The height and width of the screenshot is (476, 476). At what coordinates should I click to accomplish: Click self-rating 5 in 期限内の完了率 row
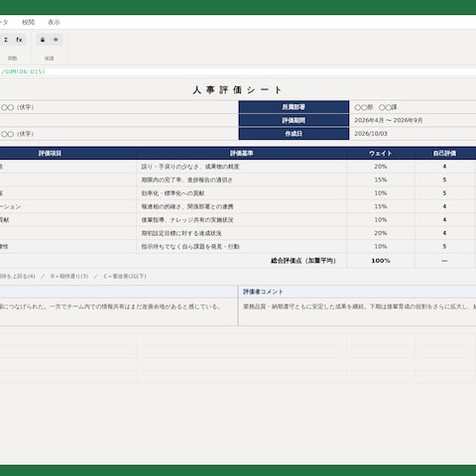444,179
